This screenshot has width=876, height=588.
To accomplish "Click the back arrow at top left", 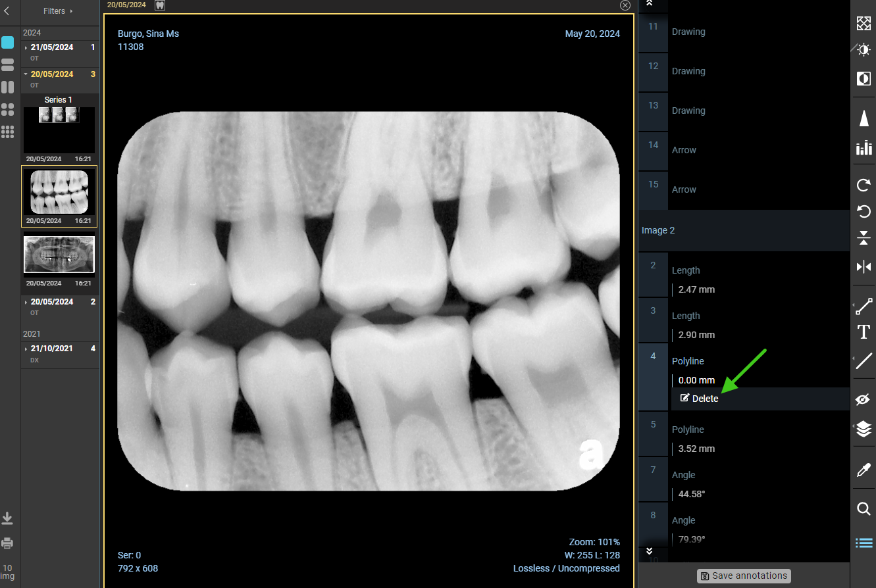I will pos(7,11).
